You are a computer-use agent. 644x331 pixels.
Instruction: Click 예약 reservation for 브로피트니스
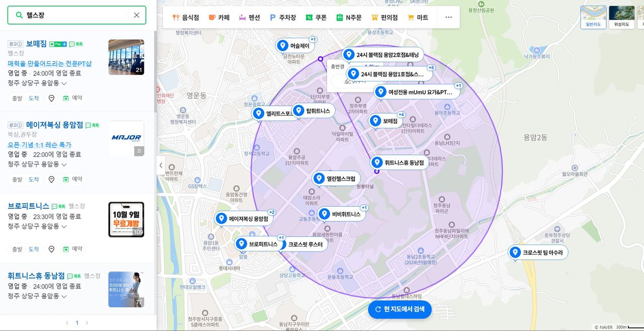point(72,249)
